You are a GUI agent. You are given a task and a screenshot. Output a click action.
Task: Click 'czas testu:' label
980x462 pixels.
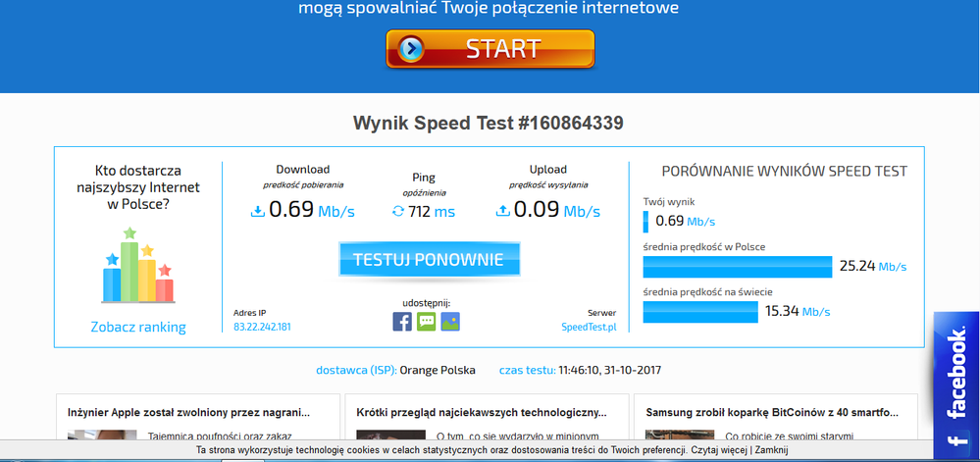click(528, 370)
